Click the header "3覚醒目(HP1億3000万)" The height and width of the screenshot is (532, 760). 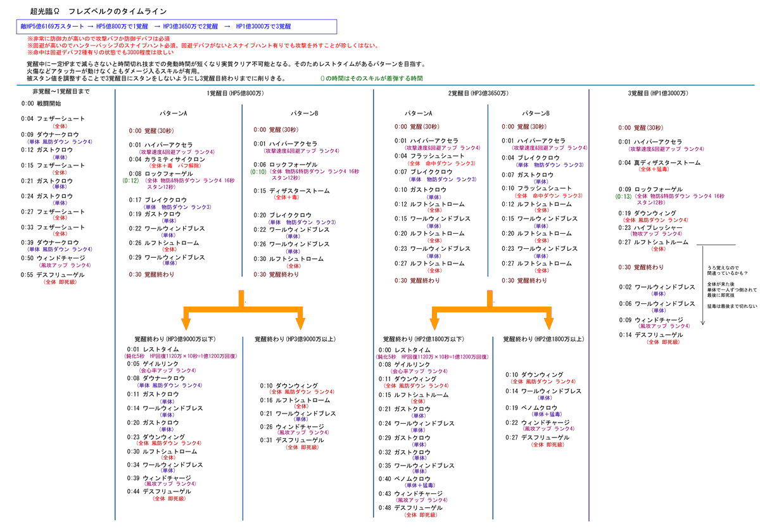657,93
